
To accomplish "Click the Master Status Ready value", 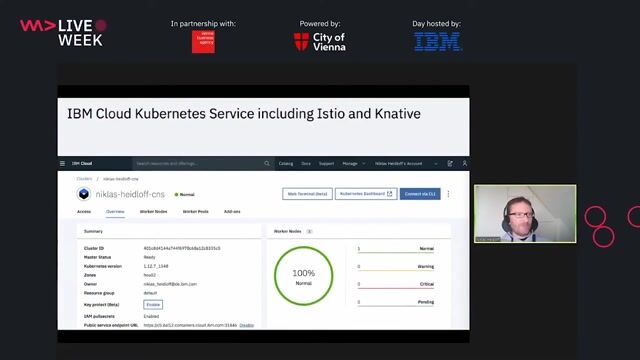I will [x=149, y=257].
